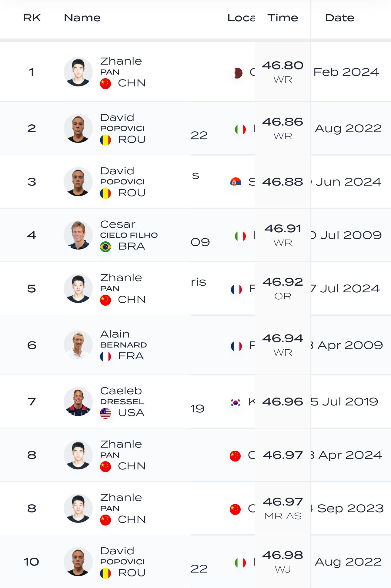Click the USA flag beside Dressel's country
391x588 pixels.
pos(105,413)
